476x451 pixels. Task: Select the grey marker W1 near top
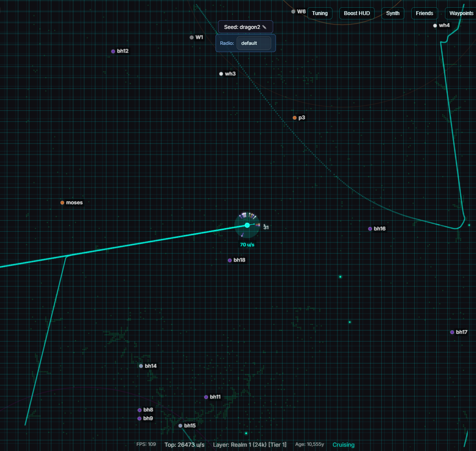[x=191, y=37]
